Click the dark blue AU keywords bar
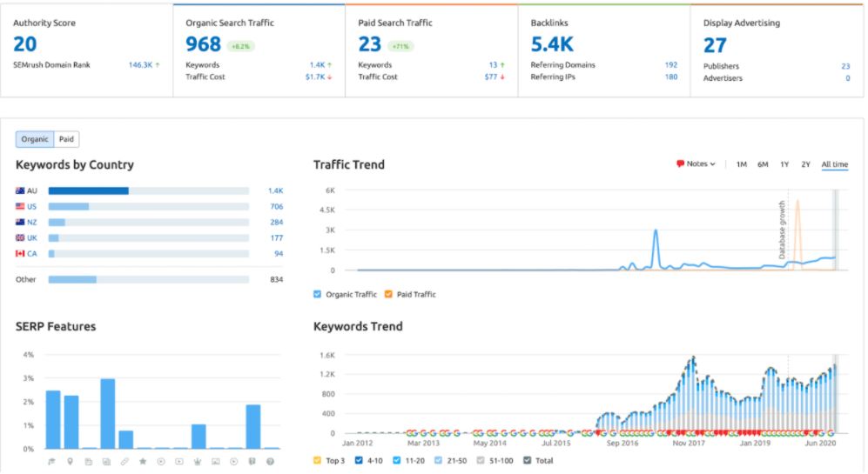Viewport: 868px width, 474px height. [x=88, y=190]
